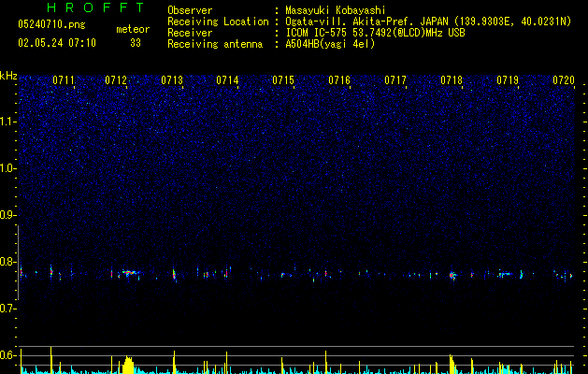Select the filename 05240710.png

(51, 25)
